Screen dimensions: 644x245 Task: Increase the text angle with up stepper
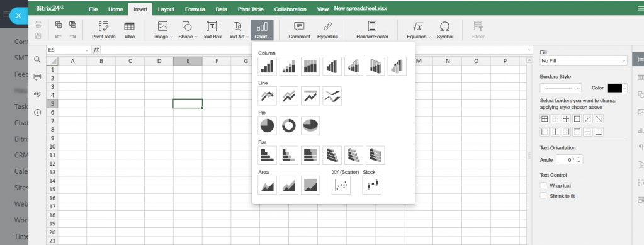point(579,157)
